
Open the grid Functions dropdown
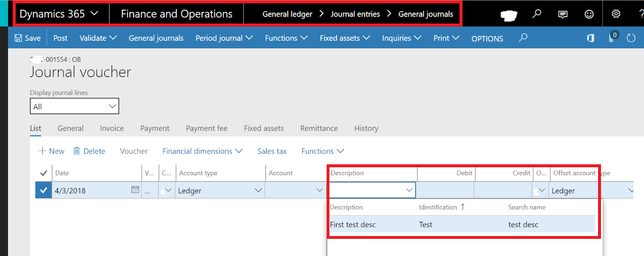[323, 151]
